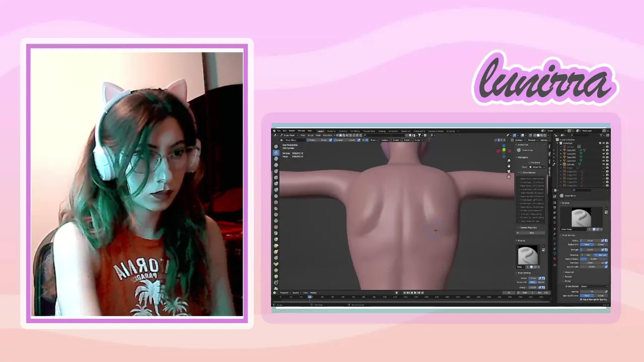The height and width of the screenshot is (362, 644).
Task: Select the Clay Strips brush tool
Action: [x=276, y=165]
